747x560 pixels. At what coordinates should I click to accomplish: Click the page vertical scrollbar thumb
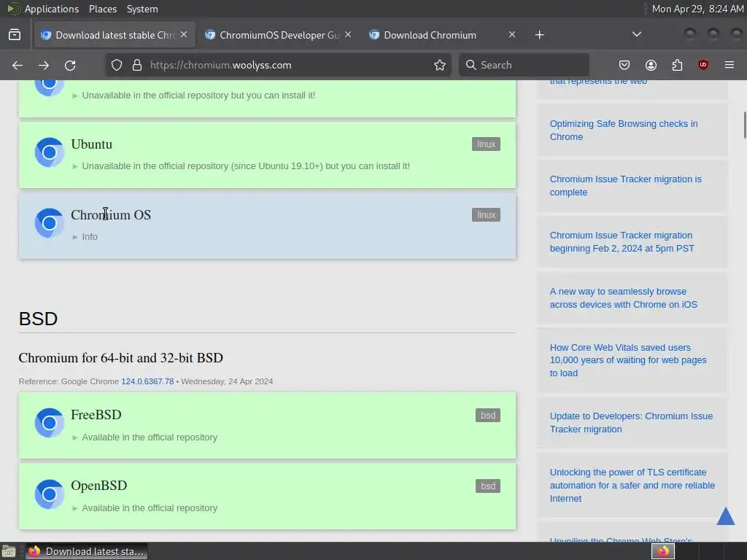[x=744, y=125]
